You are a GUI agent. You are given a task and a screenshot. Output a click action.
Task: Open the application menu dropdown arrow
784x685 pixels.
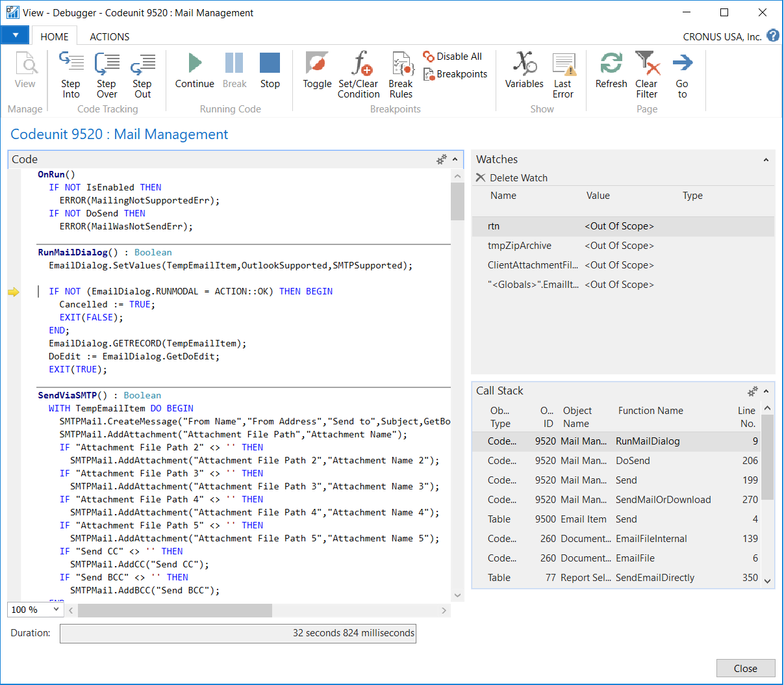coord(15,35)
